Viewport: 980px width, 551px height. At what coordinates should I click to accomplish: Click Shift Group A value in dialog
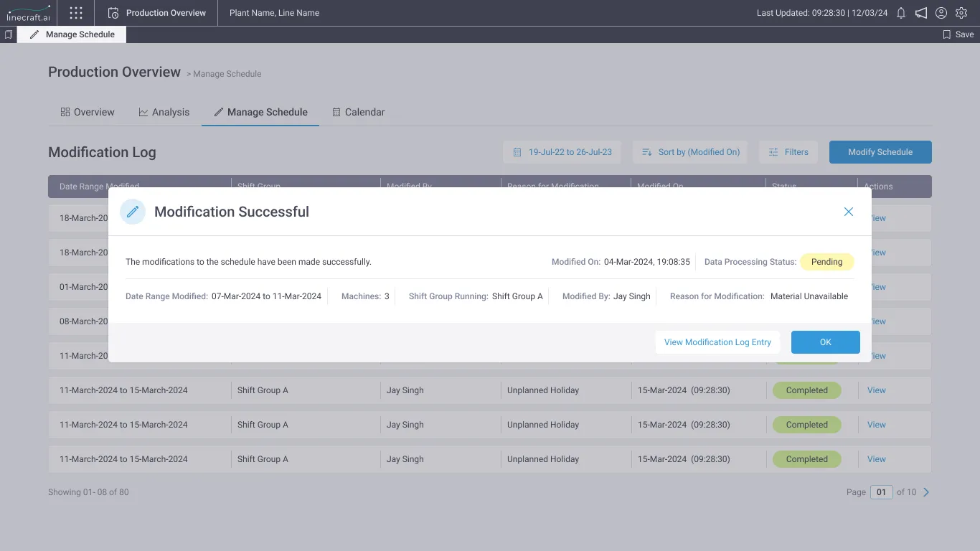[517, 296]
